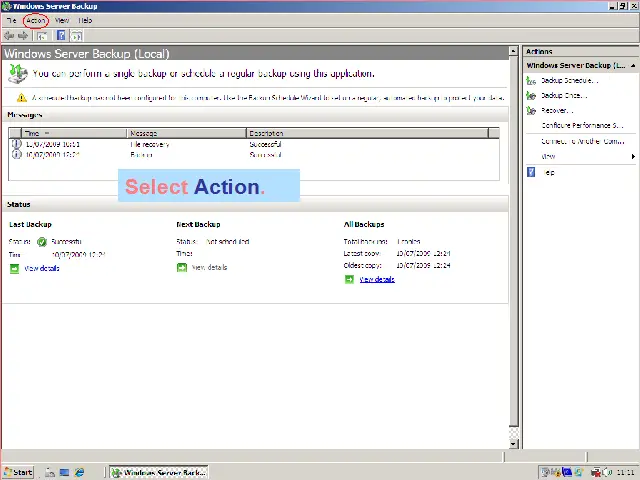Expand the View submenu arrow in Actions pane
The image size is (640, 480).
click(633, 156)
